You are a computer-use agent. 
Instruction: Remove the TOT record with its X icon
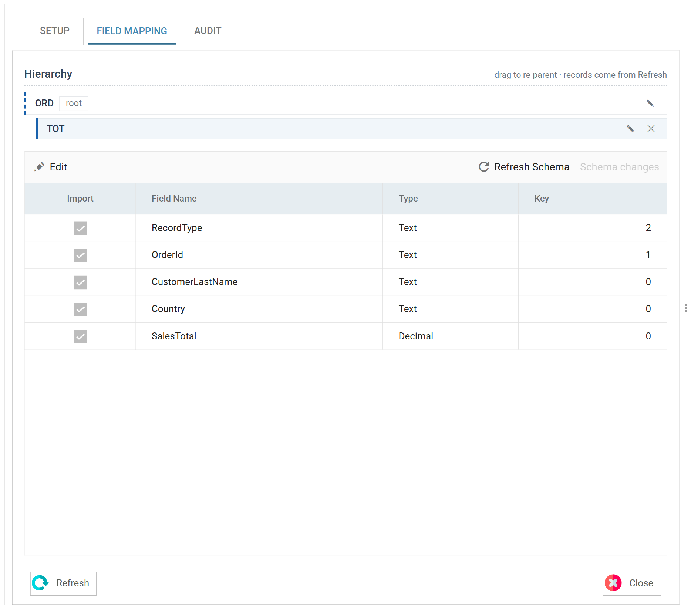pyautogui.click(x=651, y=129)
